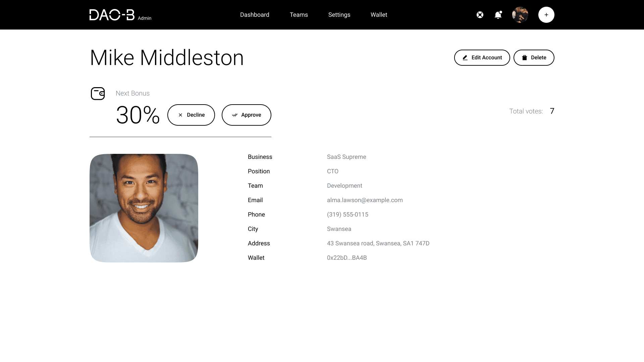Screen dimensions: 644x362
Task: Click the Total votes label
Action: [x=526, y=111]
